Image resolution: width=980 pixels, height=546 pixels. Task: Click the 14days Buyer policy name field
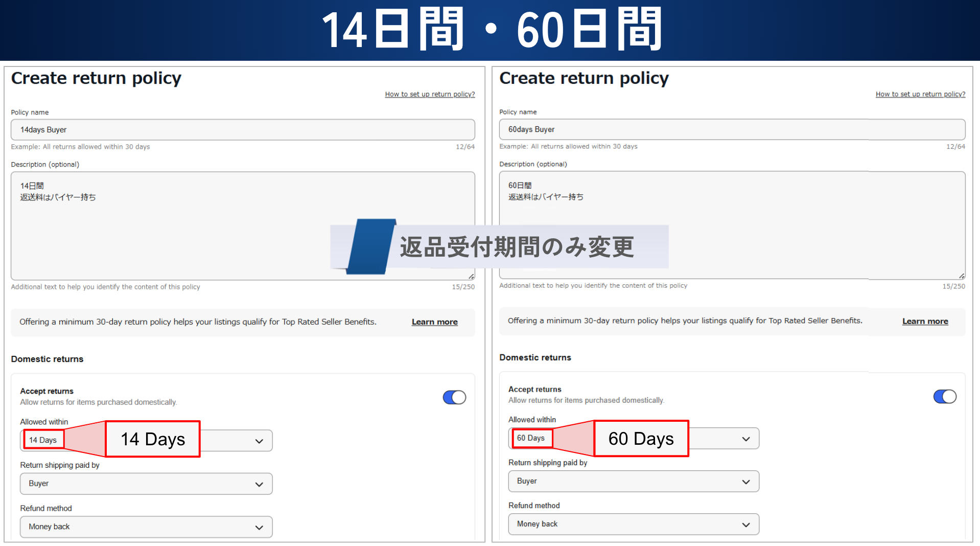(243, 130)
